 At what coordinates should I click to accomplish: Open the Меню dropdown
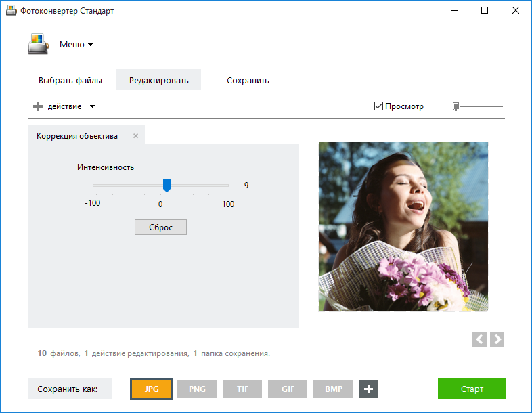point(76,45)
